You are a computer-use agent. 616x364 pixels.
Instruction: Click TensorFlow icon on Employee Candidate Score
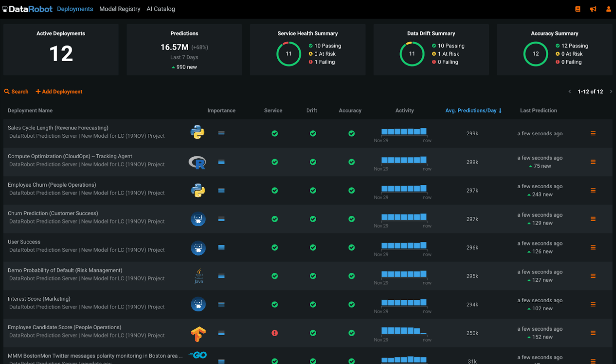pos(198,334)
